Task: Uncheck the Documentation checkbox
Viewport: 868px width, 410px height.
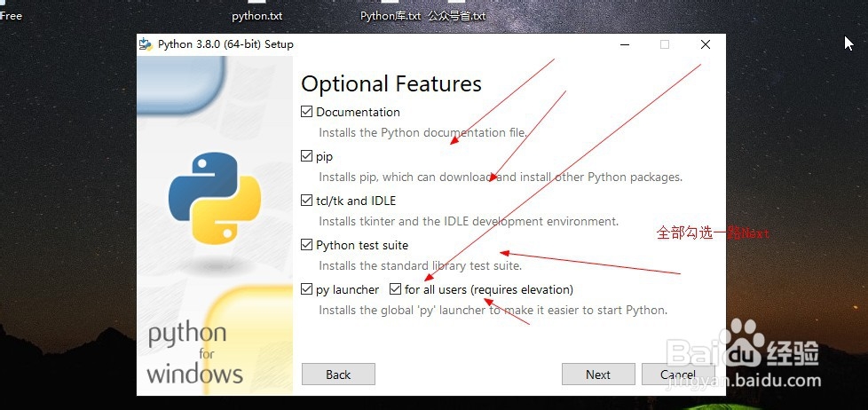Action: coord(307,112)
